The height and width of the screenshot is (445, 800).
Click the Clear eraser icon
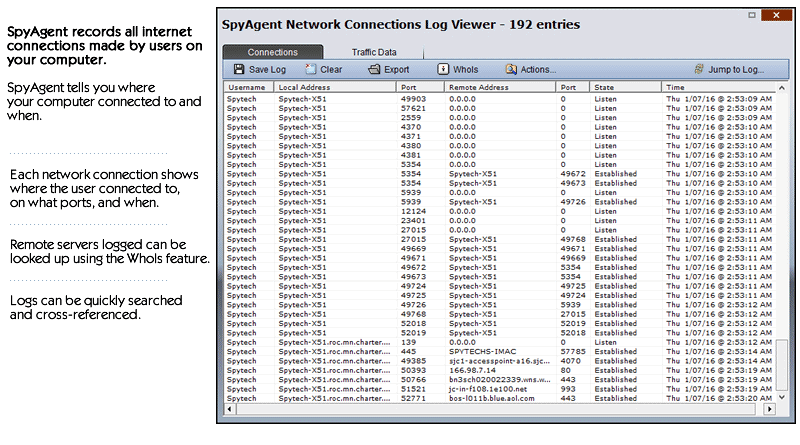311,69
